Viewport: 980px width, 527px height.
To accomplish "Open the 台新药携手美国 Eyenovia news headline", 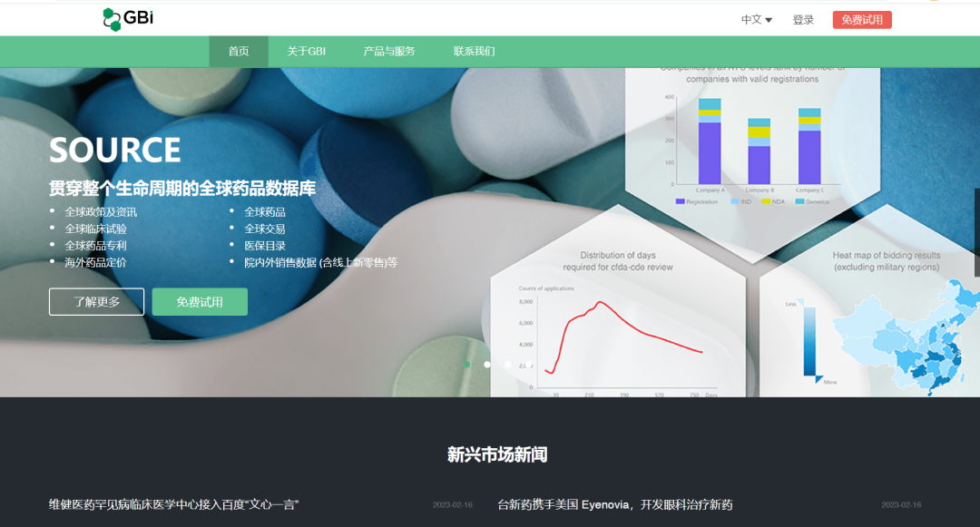I will point(615,504).
